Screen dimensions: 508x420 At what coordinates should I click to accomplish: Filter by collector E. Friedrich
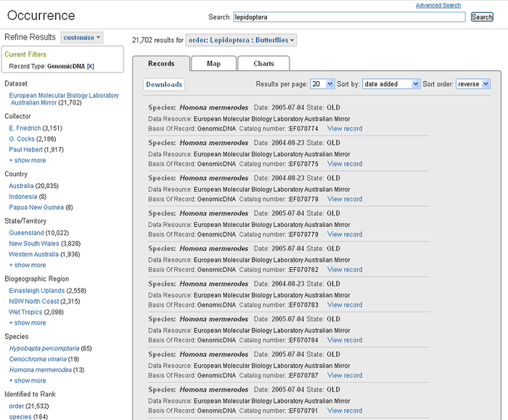(x=25, y=128)
